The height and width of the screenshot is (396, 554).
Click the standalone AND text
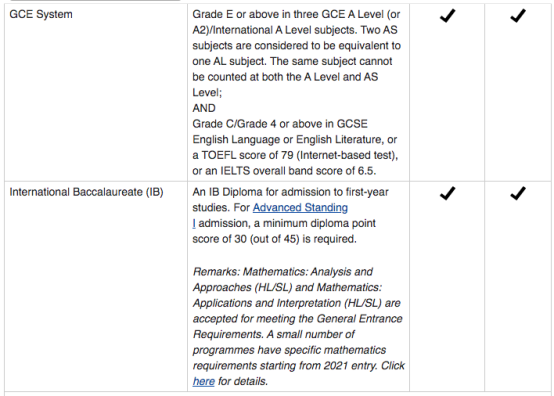coord(204,108)
